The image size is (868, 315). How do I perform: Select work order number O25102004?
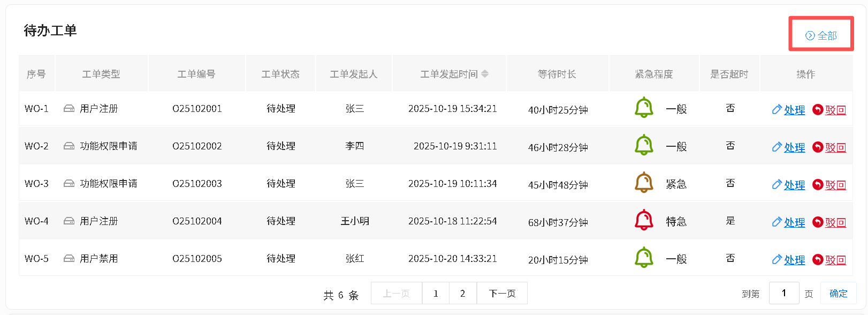click(x=197, y=221)
